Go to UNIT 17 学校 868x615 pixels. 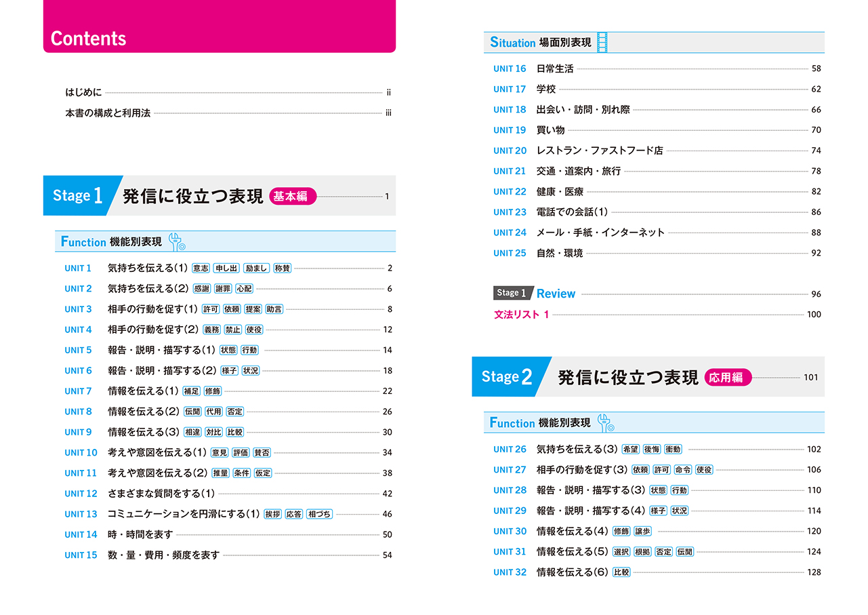tap(657, 89)
